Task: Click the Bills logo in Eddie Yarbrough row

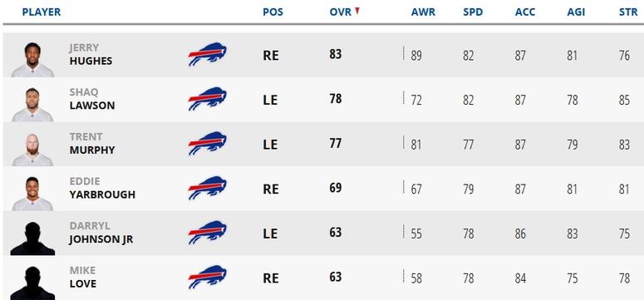Action: pos(208,188)
